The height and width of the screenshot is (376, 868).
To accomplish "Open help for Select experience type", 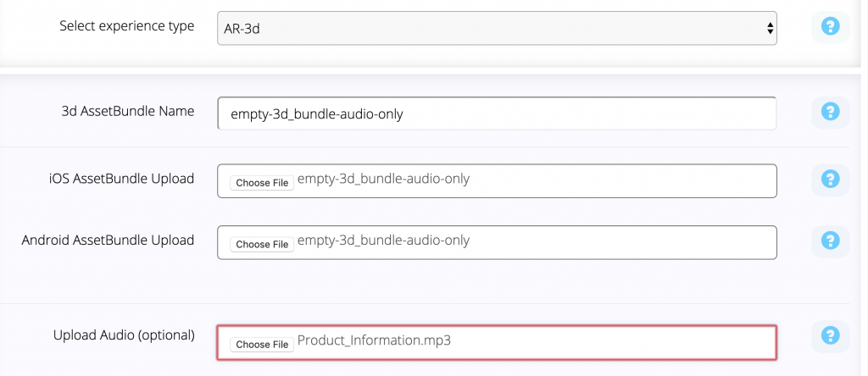I will click(x=830, y=26).
